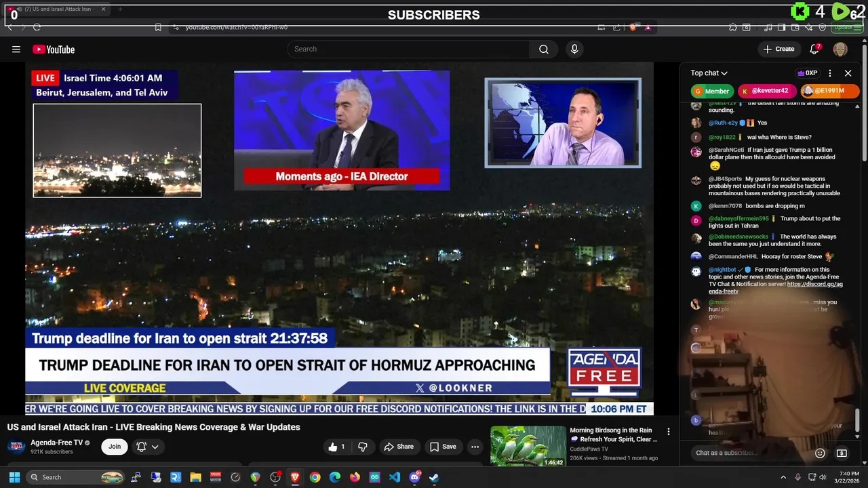
Task: Open the media control music note icon
Action: point(768,27)
